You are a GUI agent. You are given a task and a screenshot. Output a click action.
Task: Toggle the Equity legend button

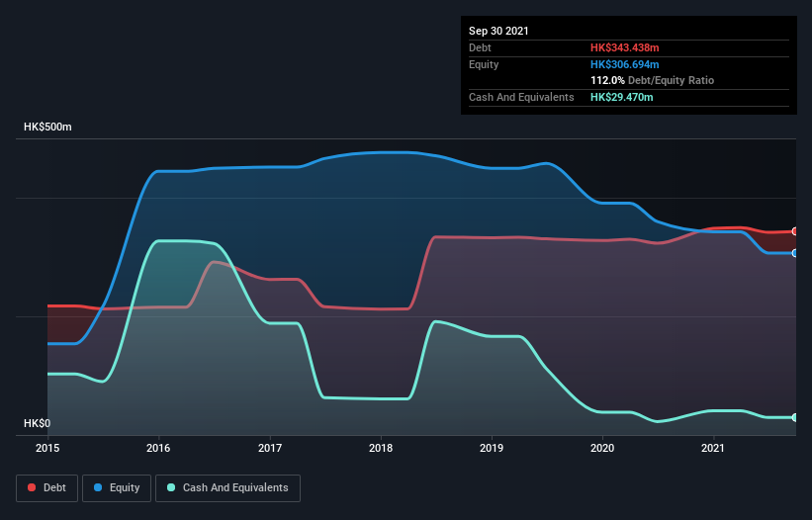(x=117, y=488)
